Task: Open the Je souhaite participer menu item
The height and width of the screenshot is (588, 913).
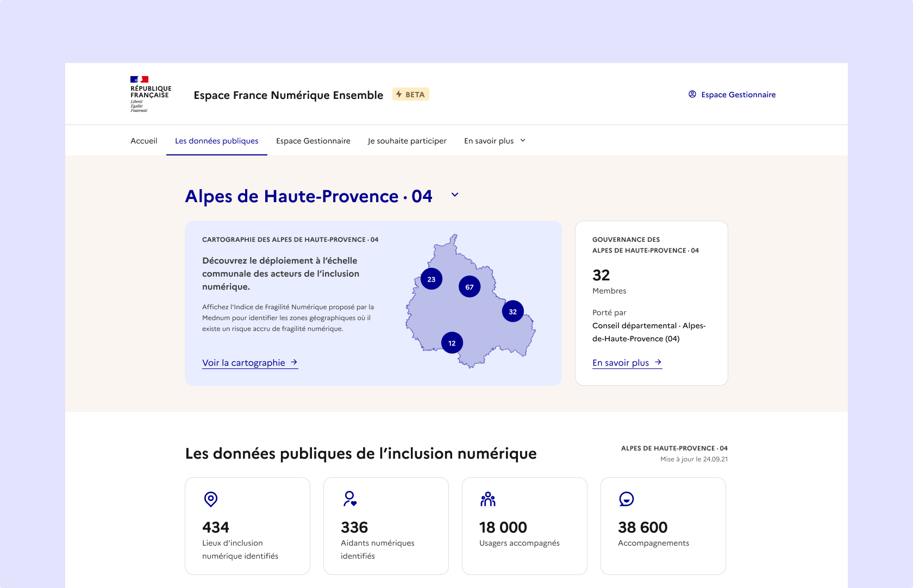Action: 407,141
